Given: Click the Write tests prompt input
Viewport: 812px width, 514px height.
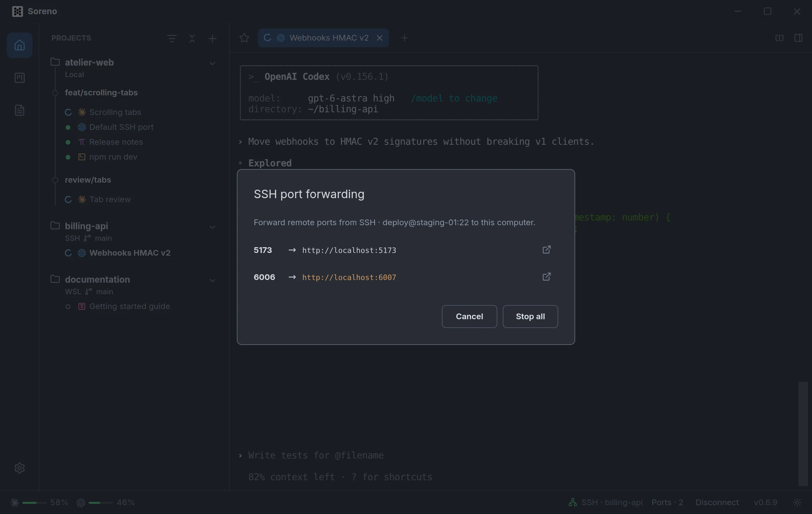Looking at the screenshot, I should [x=316, y=455].
